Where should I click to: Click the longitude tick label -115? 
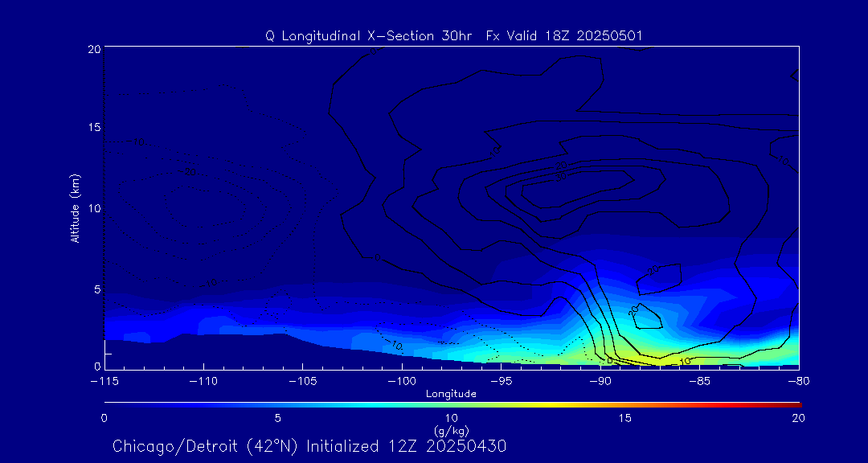click(104, 382)
